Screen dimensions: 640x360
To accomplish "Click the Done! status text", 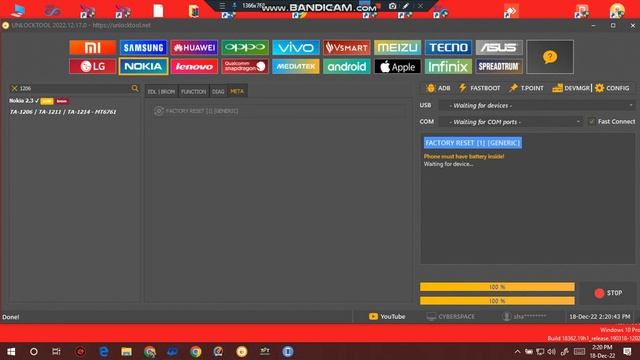I will pos(11,317).
